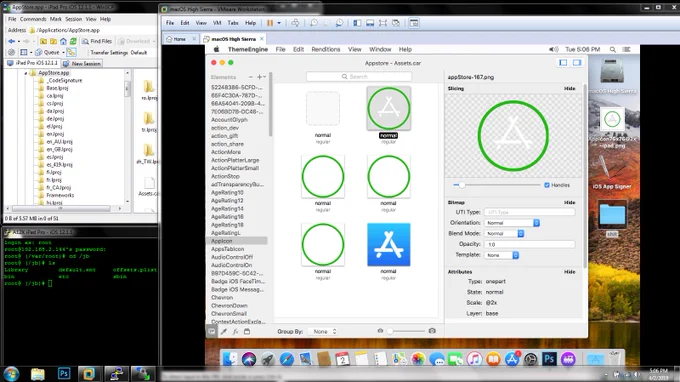Open the VMware power options dropdown arrow
The image size is (680, 382).
(279, 23)
